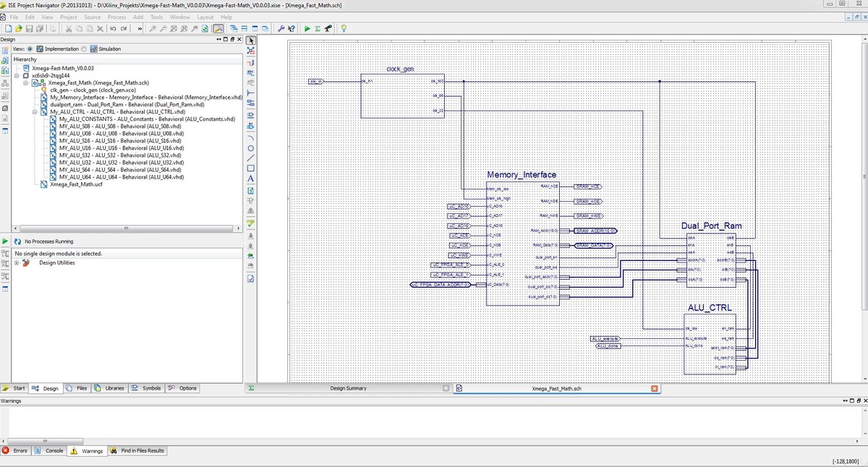
Task: Click the Sigma design summary icon
Action: [x=318, y=29]
